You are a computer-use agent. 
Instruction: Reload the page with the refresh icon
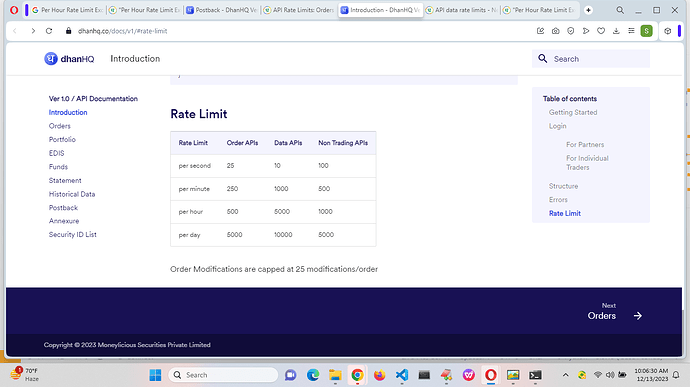coord(49,31)
